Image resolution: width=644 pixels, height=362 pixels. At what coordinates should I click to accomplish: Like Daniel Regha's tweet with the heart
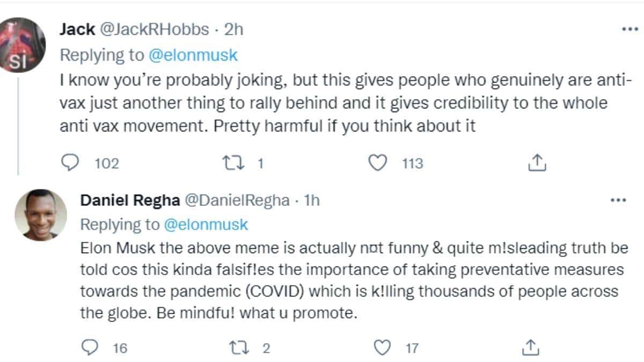(382, 348)
